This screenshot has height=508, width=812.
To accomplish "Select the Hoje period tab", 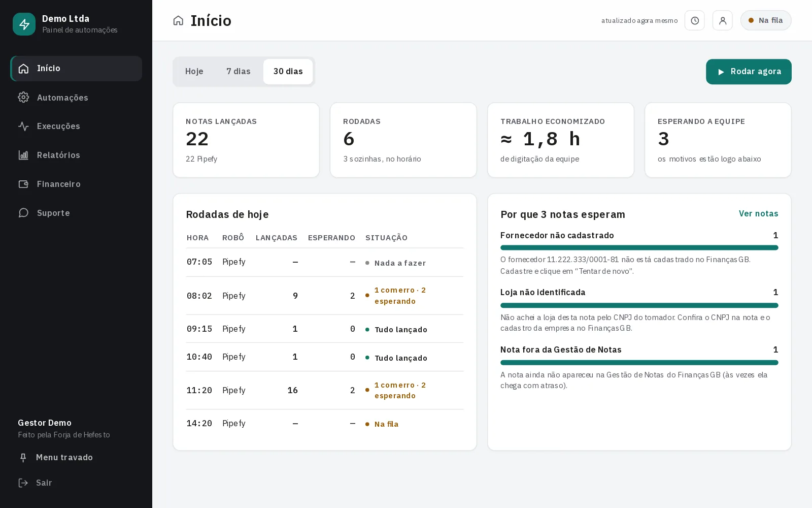I will (x=194, y=72).
